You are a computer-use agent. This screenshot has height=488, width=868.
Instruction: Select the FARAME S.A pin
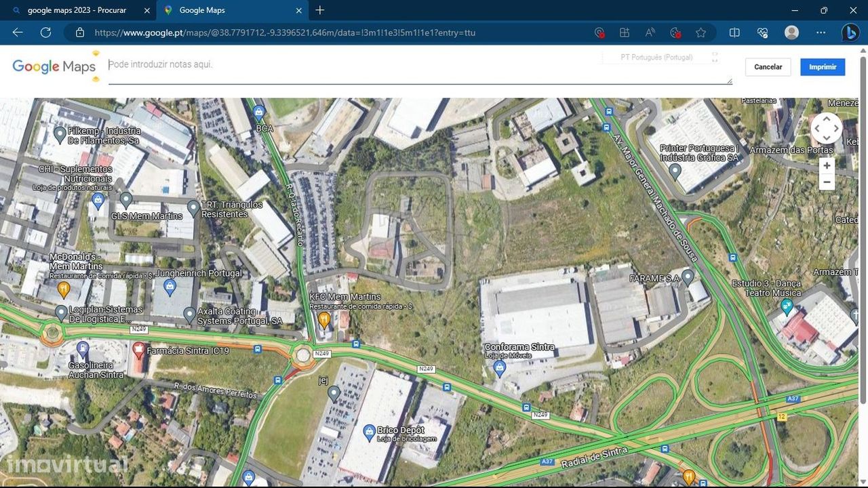688,277
